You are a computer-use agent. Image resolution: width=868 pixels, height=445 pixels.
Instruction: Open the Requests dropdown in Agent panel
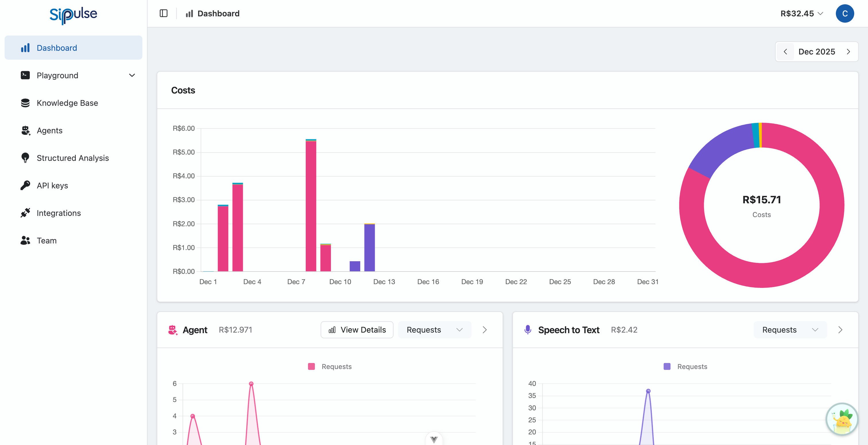(x=434, y=329)
